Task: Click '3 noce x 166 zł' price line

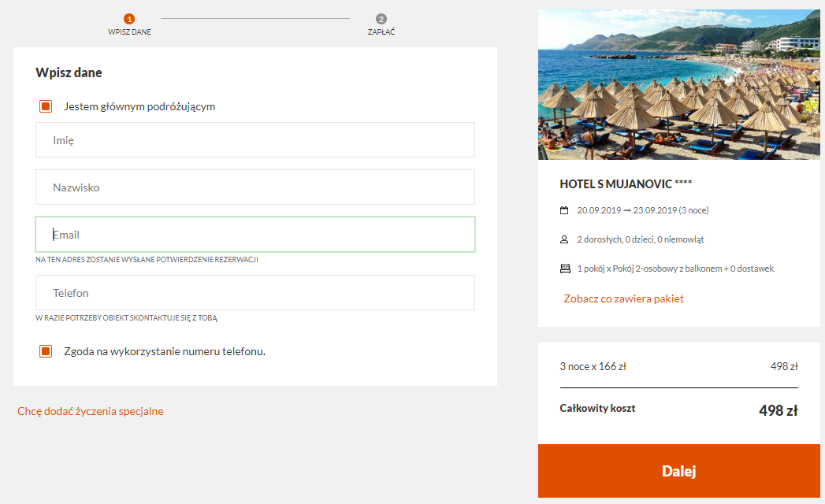Action: (x=593, y=367)
